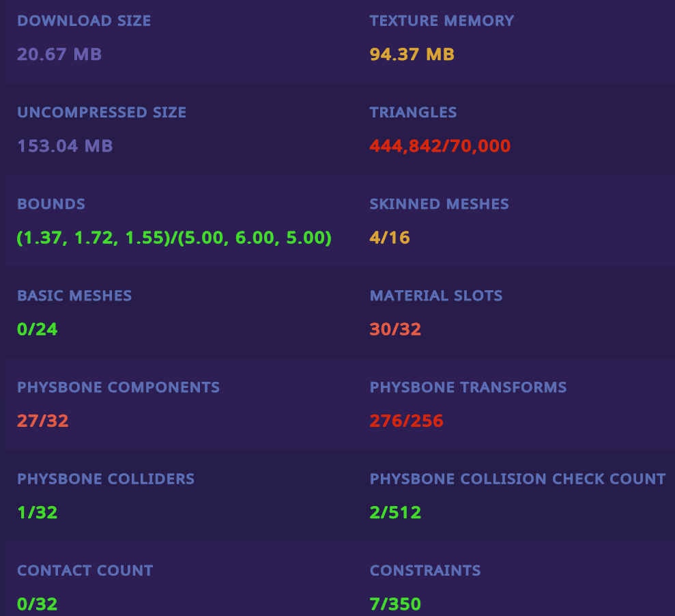Select the green bounds dimensions value
Viewport: 675px width, 616px height.
pos(174,238)
